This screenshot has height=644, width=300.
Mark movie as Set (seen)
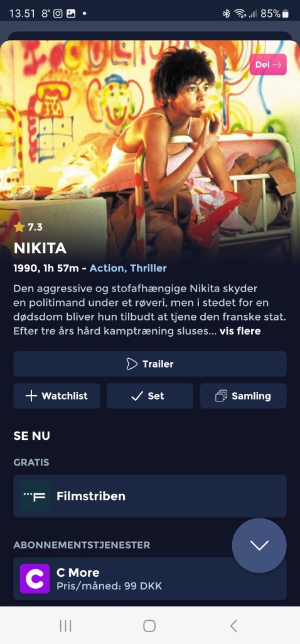point(150,396)
